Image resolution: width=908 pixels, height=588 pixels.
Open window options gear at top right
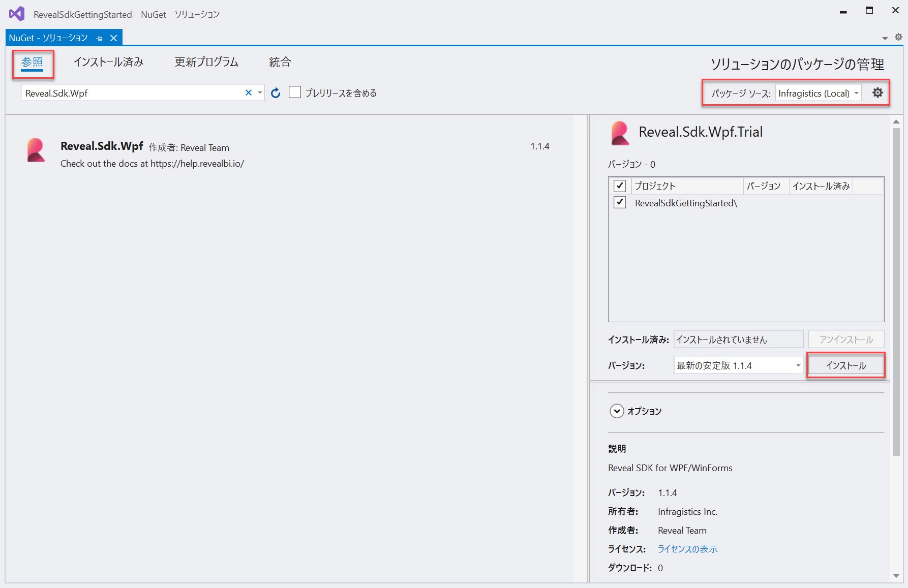click(x=898, y=37)
